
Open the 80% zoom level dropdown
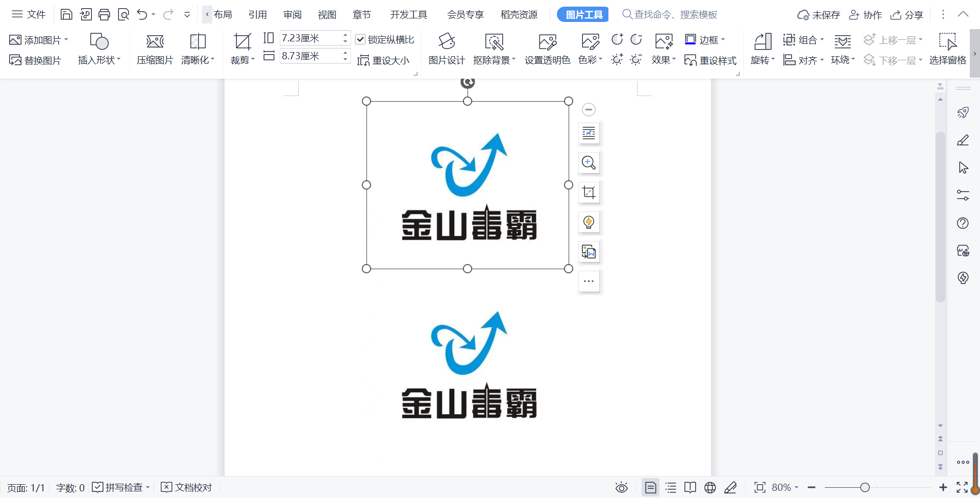(785, 488)
